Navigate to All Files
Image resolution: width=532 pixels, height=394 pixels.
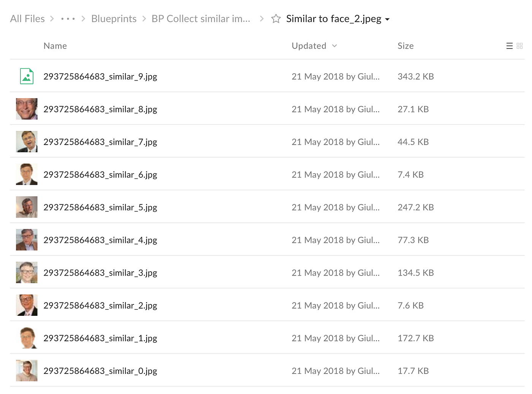[x=27, y=18]
